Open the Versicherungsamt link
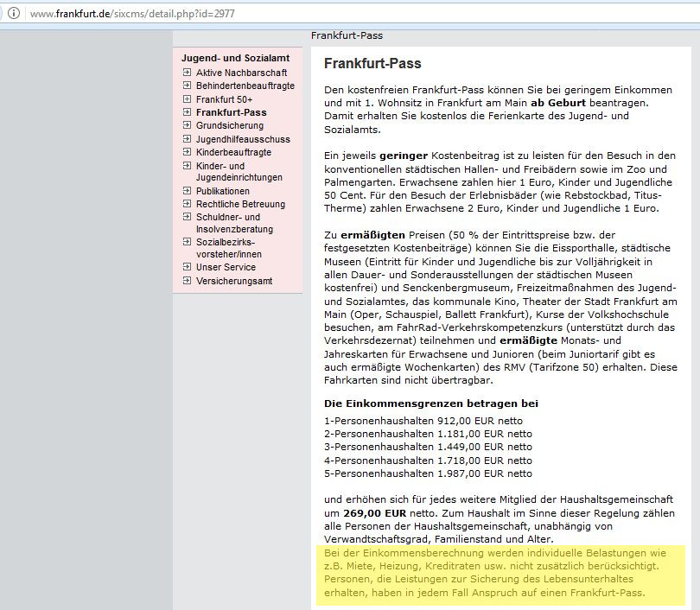Image resolution: width=700 pixels, height=610 pixels. coord(234,281)
